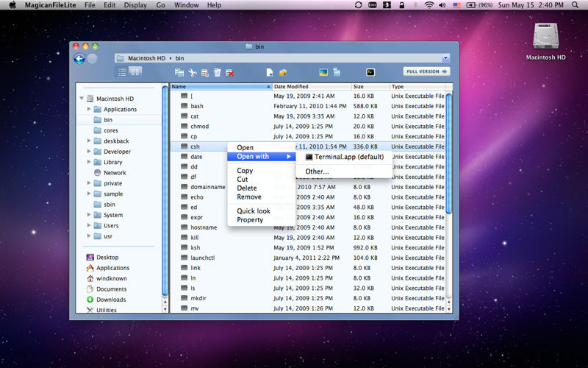Click the Paste toolbar icon
Screen dimensions: 588x368
205,72
